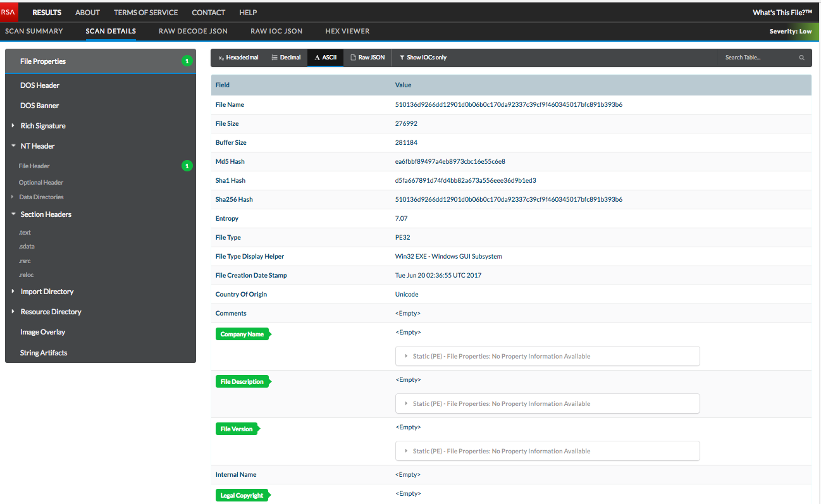Expand Company Name property information details
Image resolution: width=821 pixels, height=504 pixels.
click(406, 356)
